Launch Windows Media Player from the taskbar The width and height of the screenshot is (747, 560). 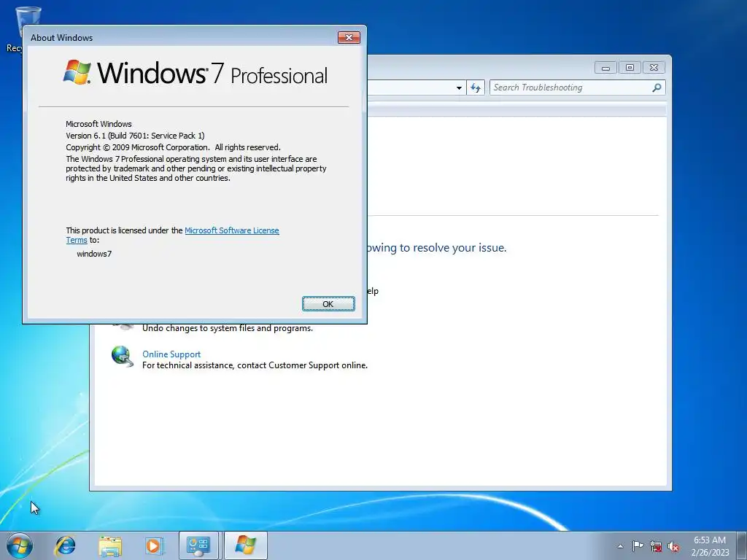154,545
